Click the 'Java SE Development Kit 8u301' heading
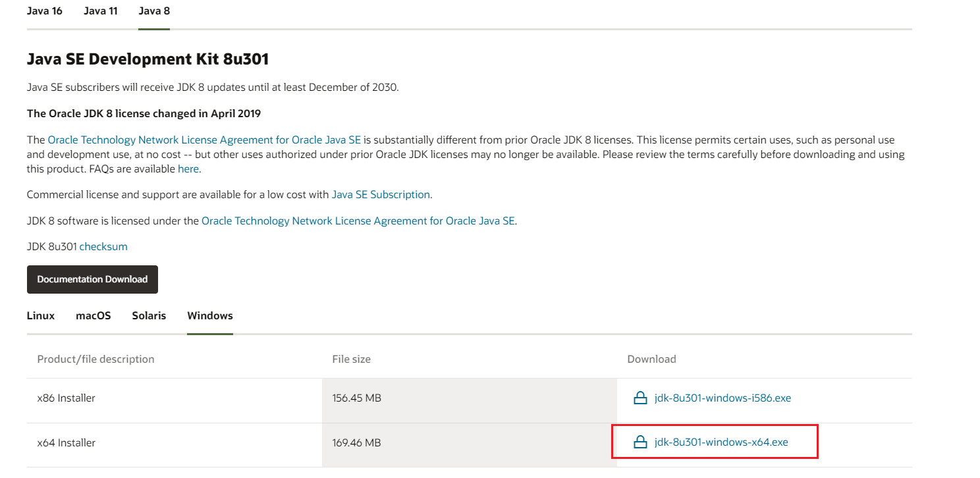Image resolution: width=980 pixels, height=478 pixels. click(x=148, y=59)
